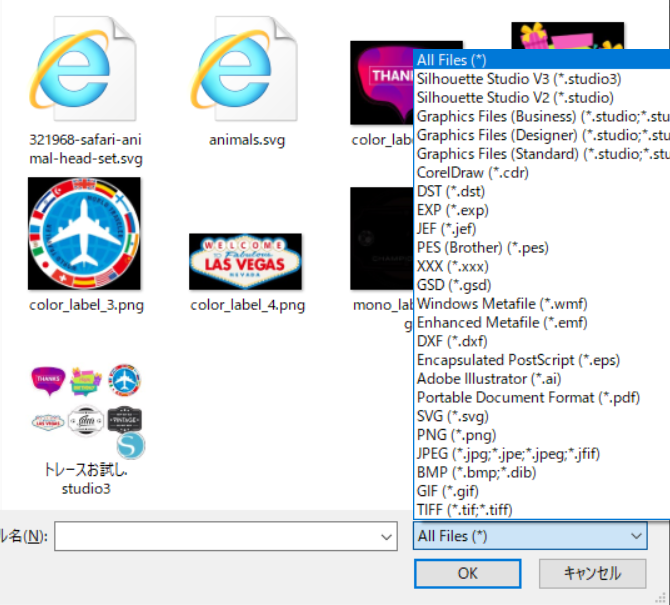Collapse the All Files (*) file type combo box

(x=530, y=536)
